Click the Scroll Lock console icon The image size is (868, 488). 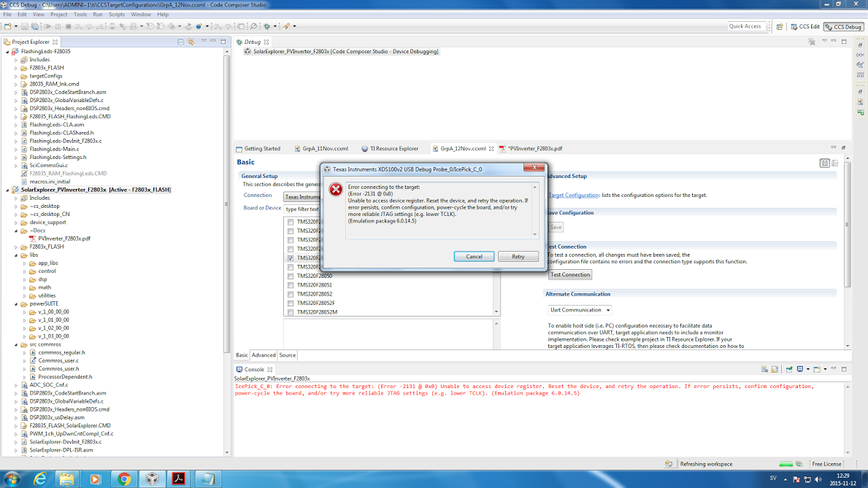coord(775,369)
